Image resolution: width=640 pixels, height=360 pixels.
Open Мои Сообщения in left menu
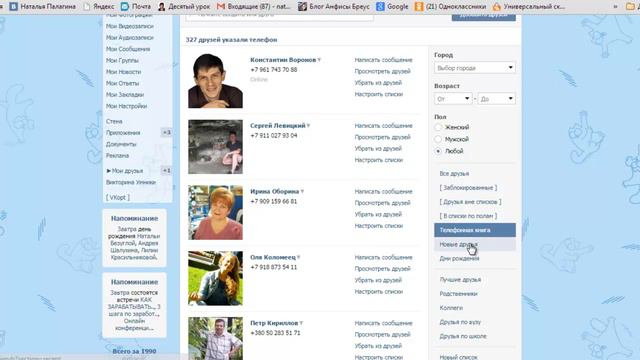128,49
